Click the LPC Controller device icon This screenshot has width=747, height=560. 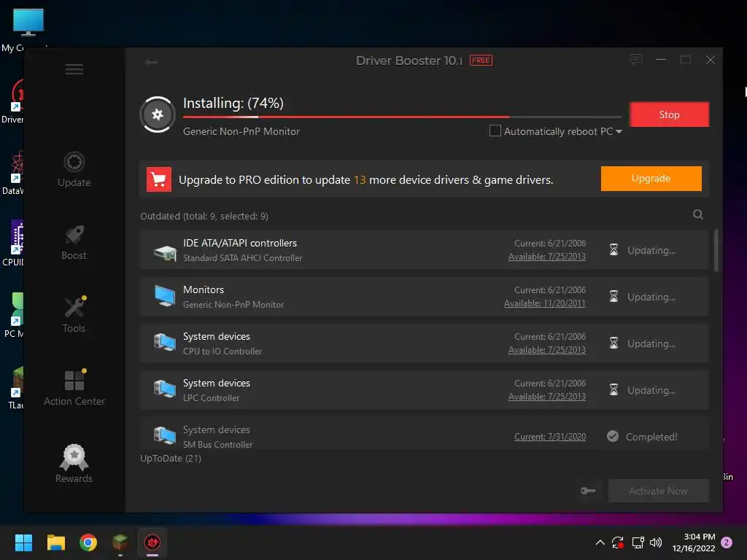pyautogui.click(x=165, y=389)
